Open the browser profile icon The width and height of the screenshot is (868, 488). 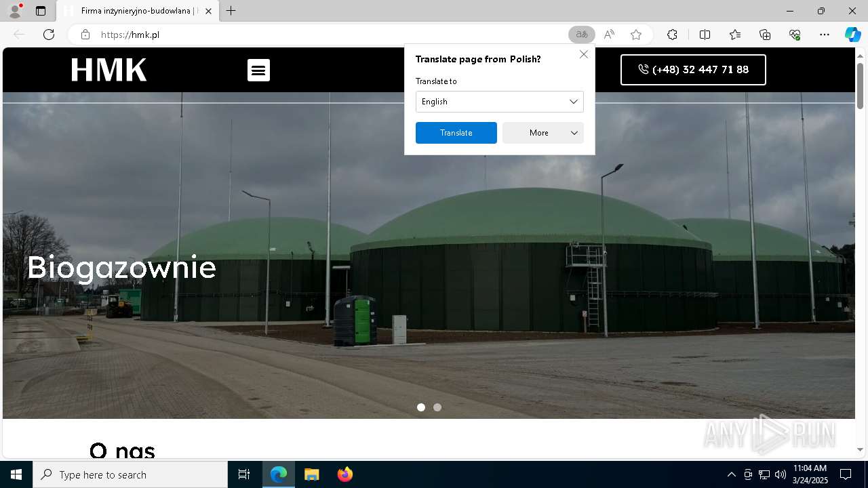[15, 11]
